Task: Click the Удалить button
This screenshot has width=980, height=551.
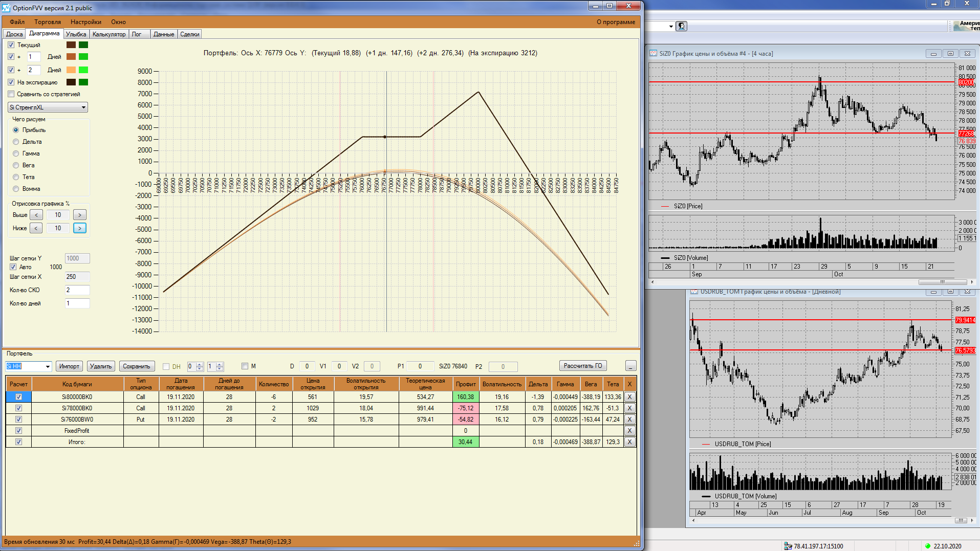Action: click(x=101, y=366)
